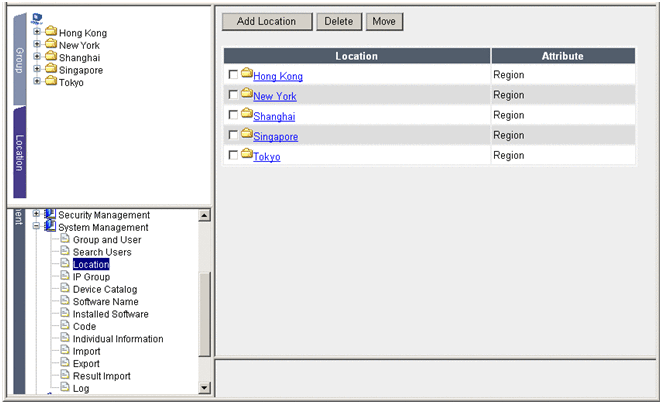
Task: Click the root computer icon in the location tree
Action: 37,18
